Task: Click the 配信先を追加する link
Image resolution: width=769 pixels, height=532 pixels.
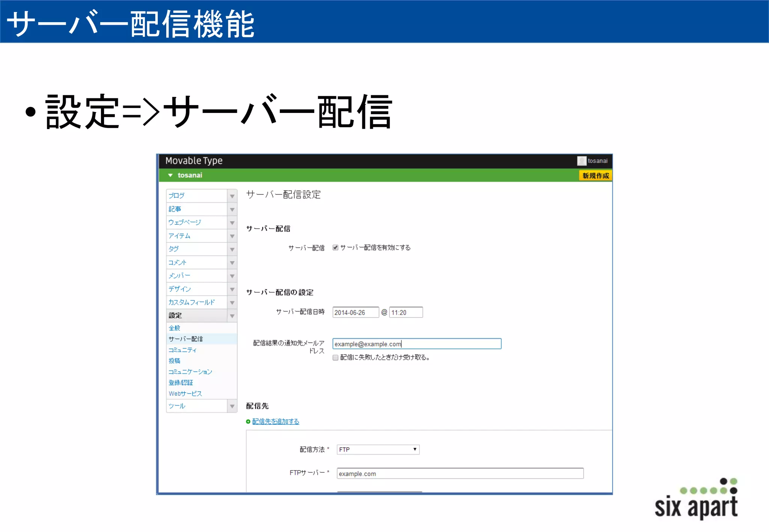Action: coord(276,422)
